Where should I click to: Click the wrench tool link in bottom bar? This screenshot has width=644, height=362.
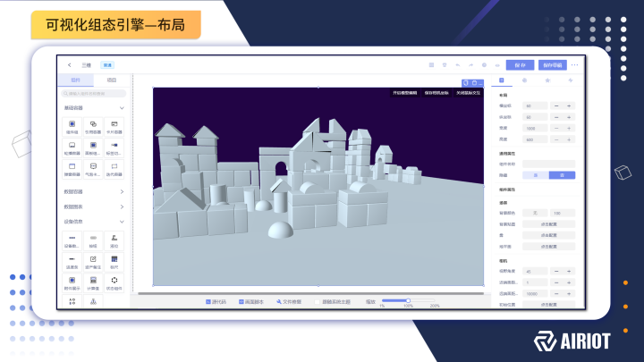(x=289, y=302)
